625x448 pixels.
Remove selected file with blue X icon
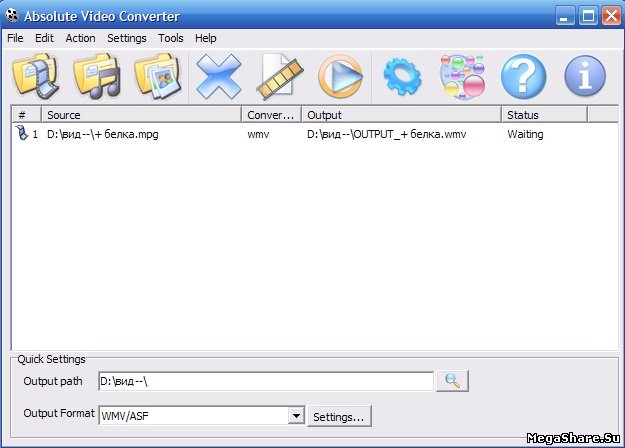click(x=219, y=77)
